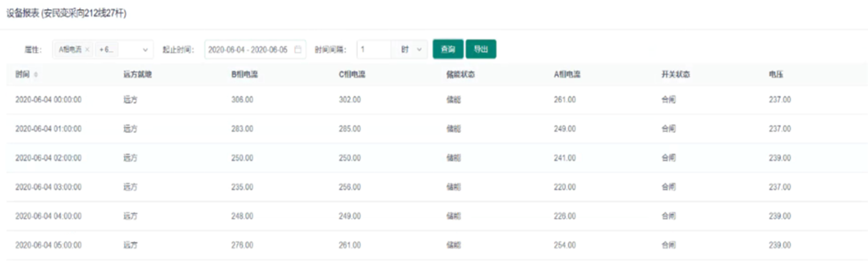868x261 pixels.
Task: Click the sort arrows beside 时间 header
Action: [36, 74]
